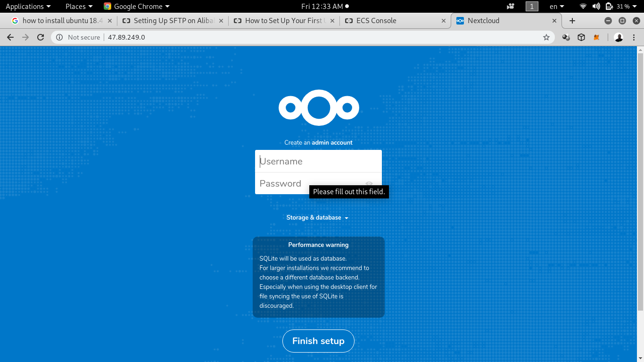Close the Nextcloud tab

point(555,21)
